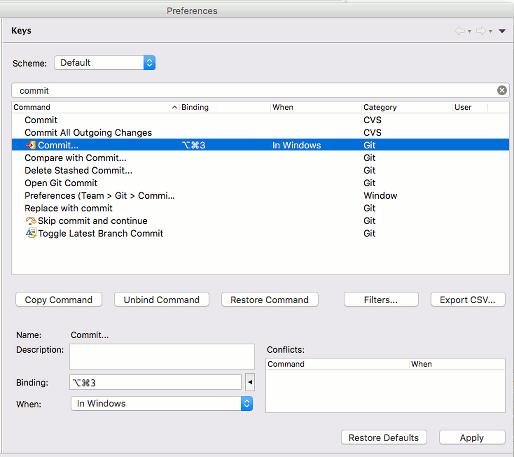
Task: Clear the commit filter text icon
Action: pyautogui.click(x=502, y=90)
